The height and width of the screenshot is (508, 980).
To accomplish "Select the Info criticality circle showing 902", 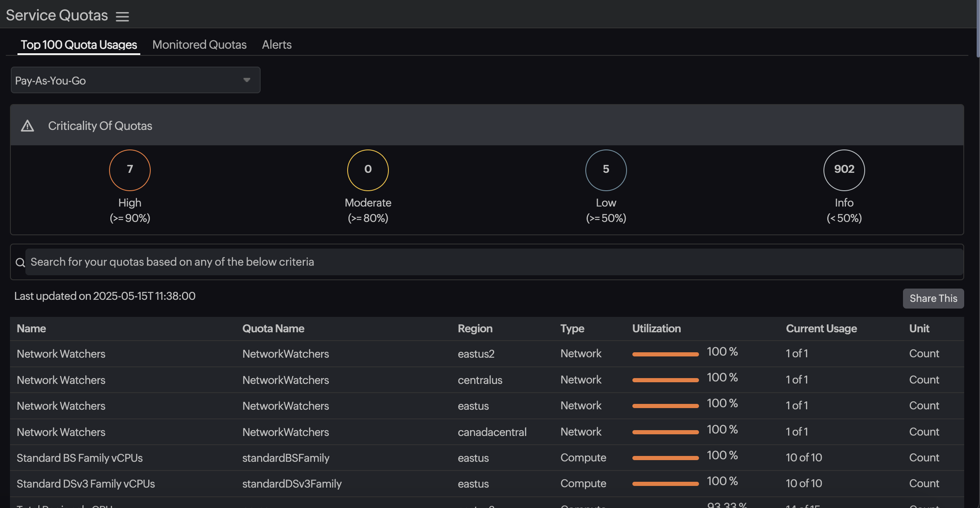I will click(x=844, y=170).
